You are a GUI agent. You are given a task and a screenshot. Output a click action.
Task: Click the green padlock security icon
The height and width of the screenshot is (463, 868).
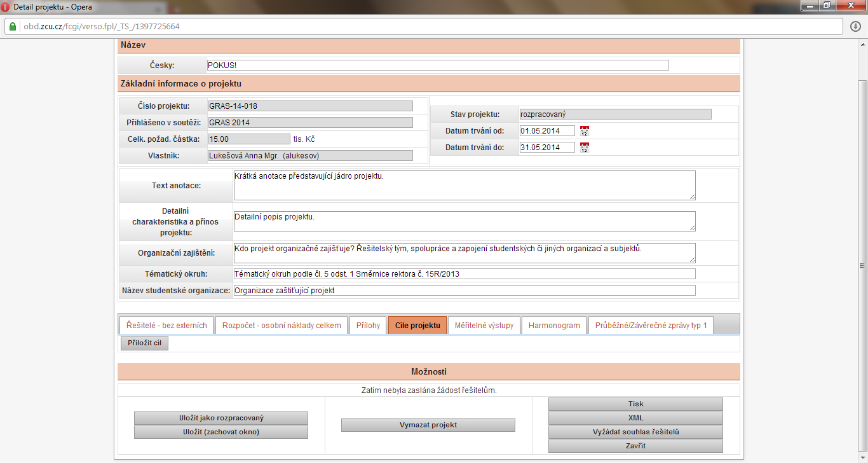pos(11,27)
